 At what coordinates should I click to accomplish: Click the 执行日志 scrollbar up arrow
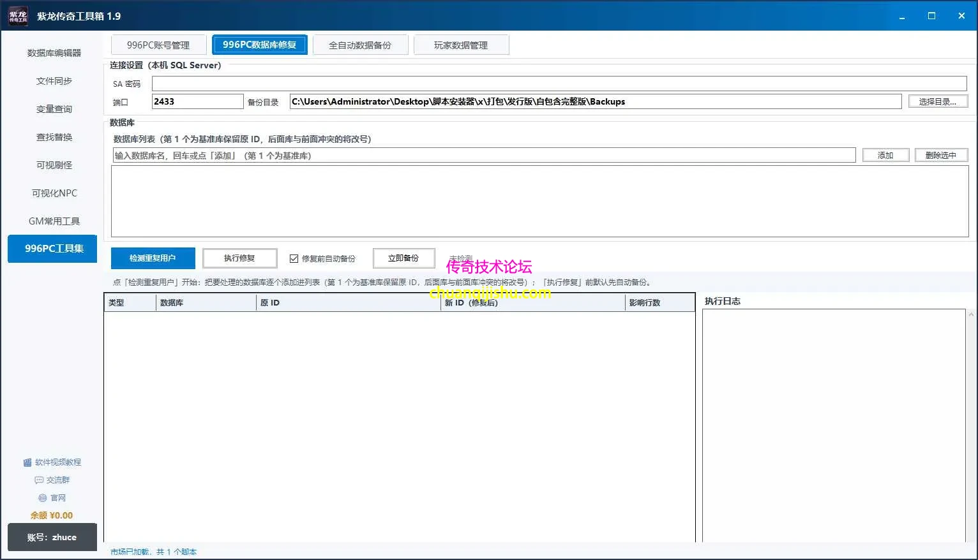tap(972, 314)
